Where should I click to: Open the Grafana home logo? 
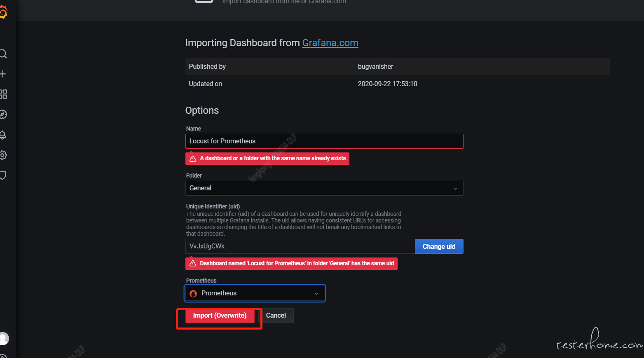pyautogui.click(x=3, y=12)
